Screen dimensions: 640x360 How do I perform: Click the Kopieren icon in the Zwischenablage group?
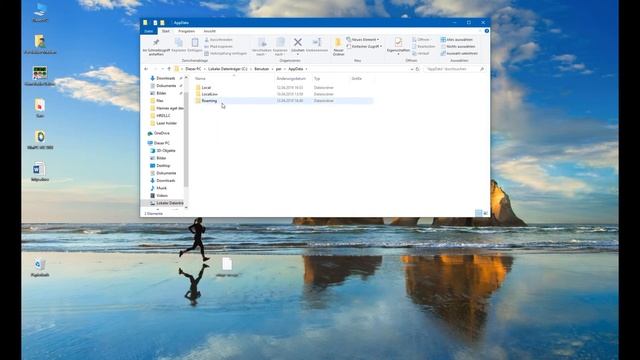[179, 42]
